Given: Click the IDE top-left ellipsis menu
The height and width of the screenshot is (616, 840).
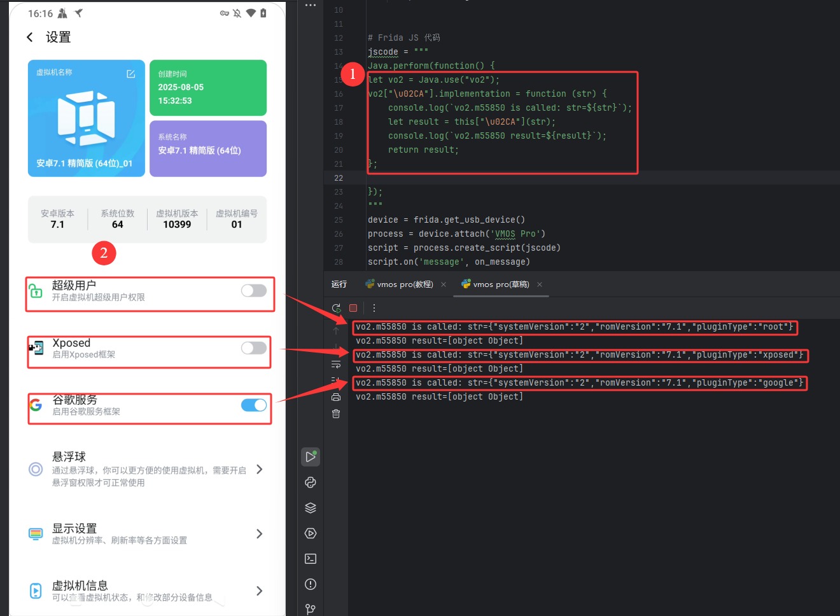Looking at the screenshot, I should (311, 5).
